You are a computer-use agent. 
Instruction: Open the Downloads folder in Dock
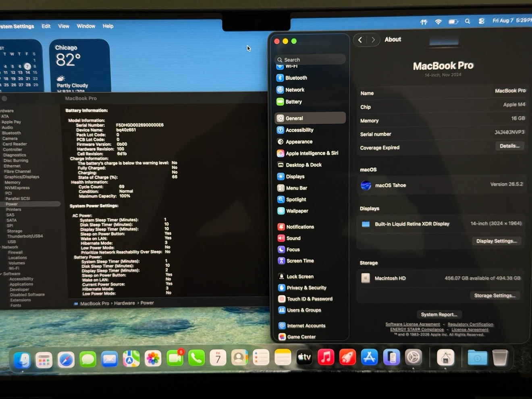477,357
